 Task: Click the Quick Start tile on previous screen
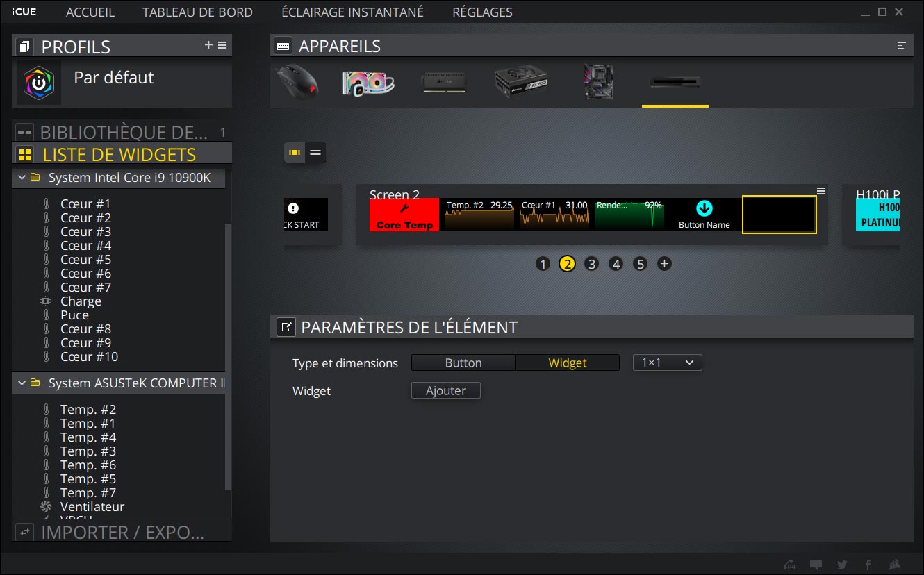tap(306, 215)
